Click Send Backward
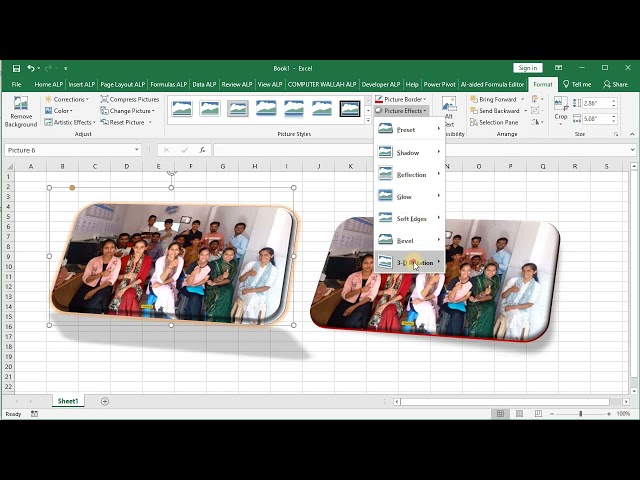This screenshot has height=480, width=640. (494, 111)
